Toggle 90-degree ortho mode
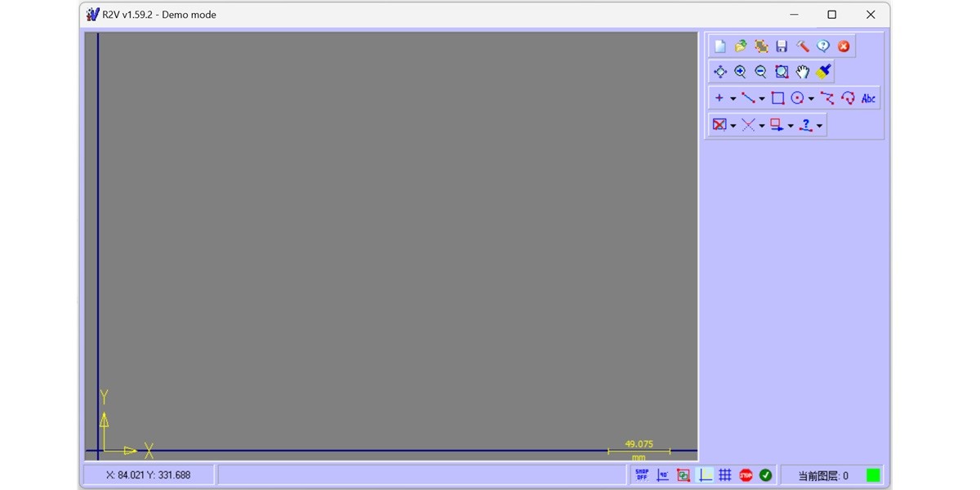The height and width of the screenshot is (490, 980). pyautogui.click(x=662, y=474)
